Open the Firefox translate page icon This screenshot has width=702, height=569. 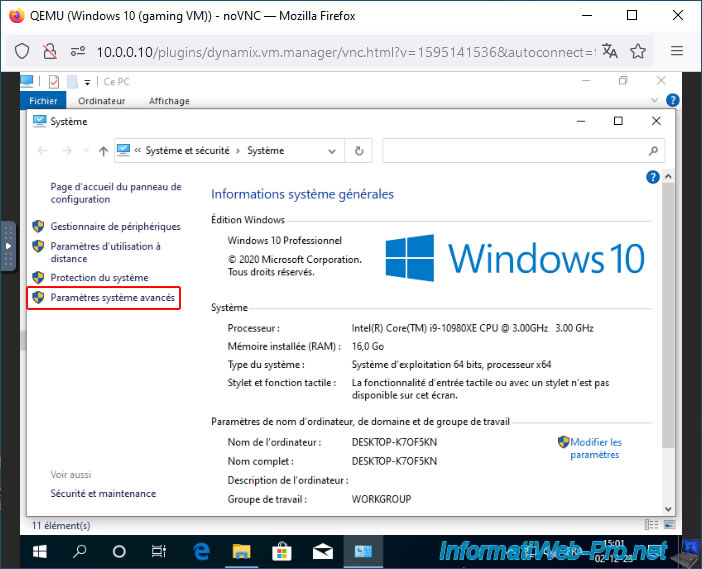click(x=609, y=51)
